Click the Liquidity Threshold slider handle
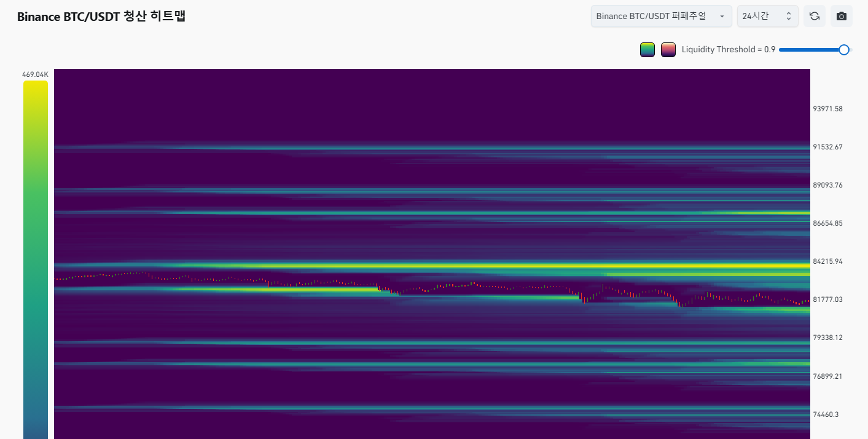 tap(844, 50)
